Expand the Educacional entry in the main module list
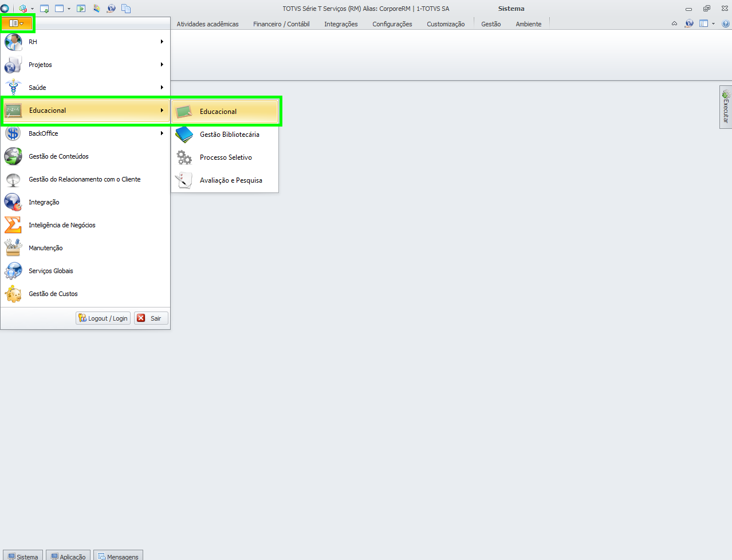This screenshot has width=732, height=560. click(85, 111)
